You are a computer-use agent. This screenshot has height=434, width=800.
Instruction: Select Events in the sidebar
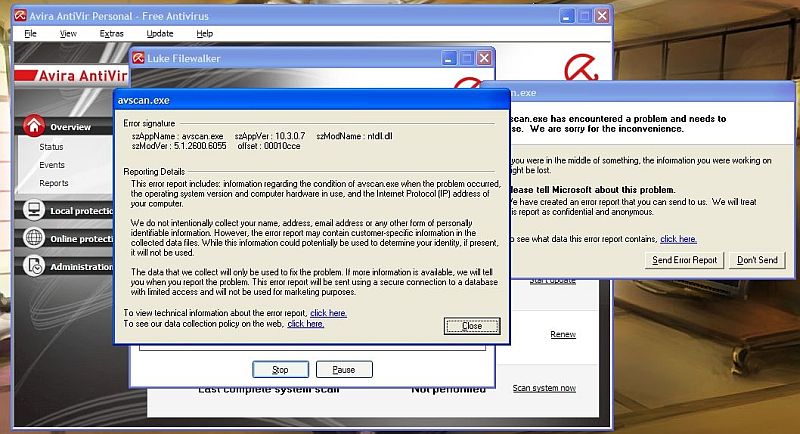pos(52,165)
